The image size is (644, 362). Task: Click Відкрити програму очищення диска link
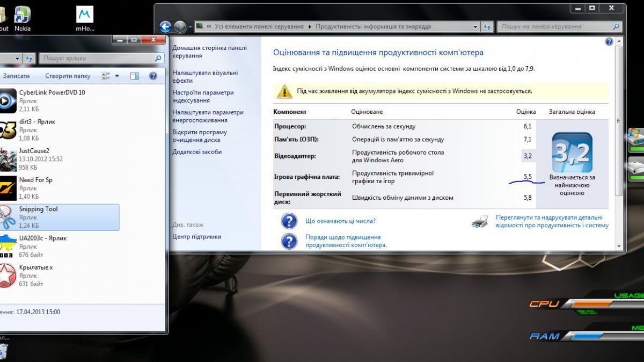[x=200, y=136]
